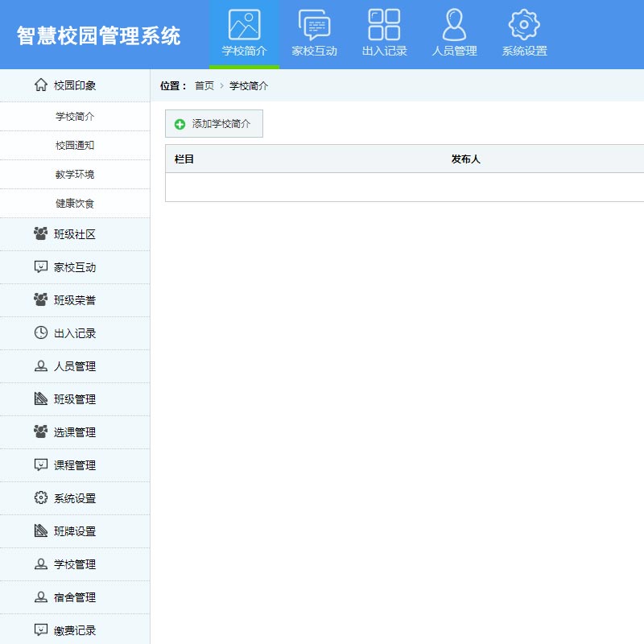The height and width of the screenshot is (644, 644).
Task: Click the 首页 breadcrumb link
Action: (204, 86)
